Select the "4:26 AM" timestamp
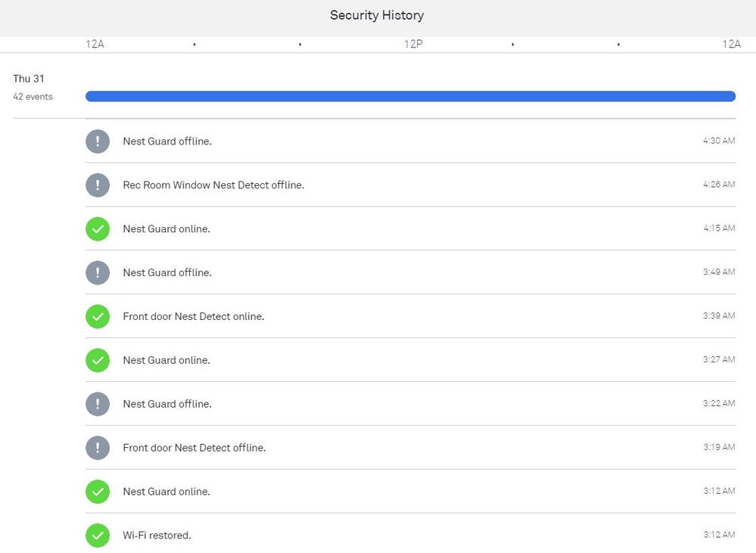Viewport: 756px width, 553px height. click(719, 185)
